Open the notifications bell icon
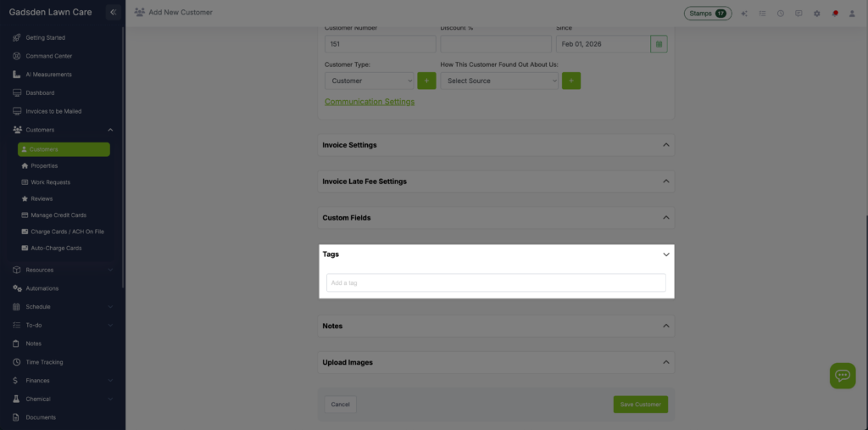 (x=835, y=14)
